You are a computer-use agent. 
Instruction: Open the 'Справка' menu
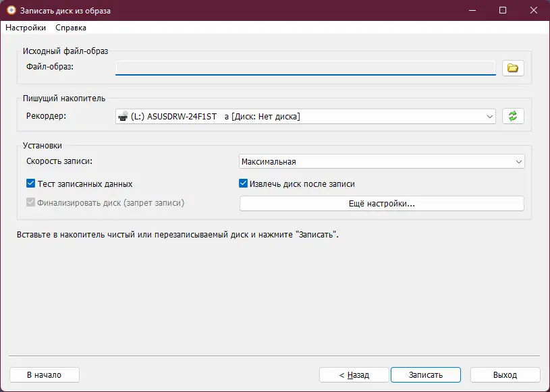[71, 28]
